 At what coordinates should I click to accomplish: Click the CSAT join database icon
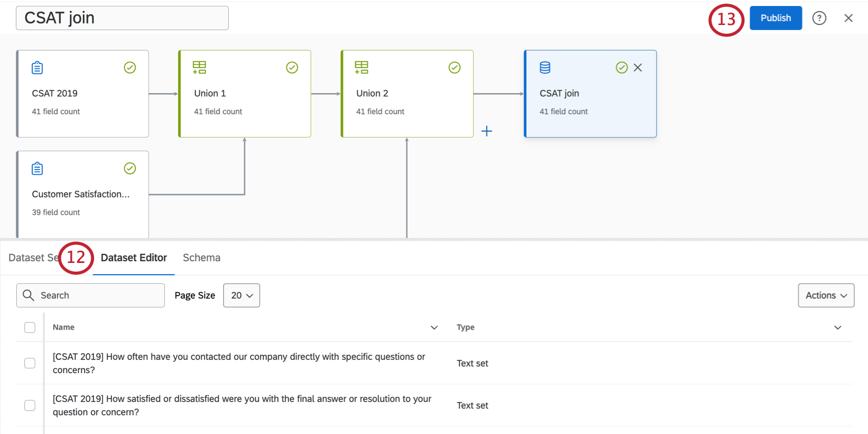tap(545, 67)
